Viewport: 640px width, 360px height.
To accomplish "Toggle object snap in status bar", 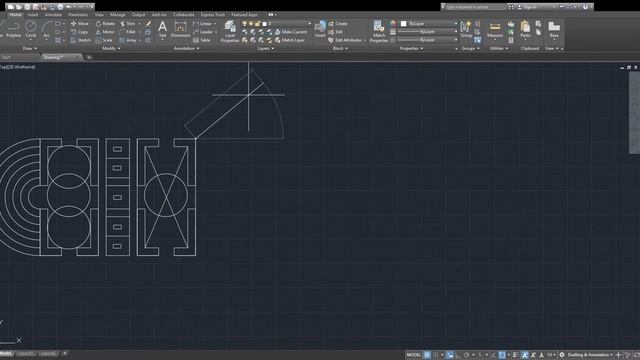I will click(502, 355).
